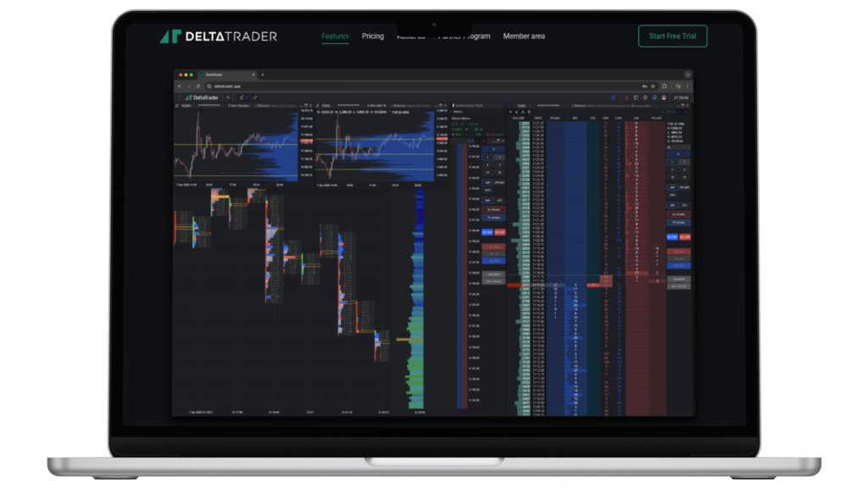Click BUY MKT in the right DOM order panel

672,237
